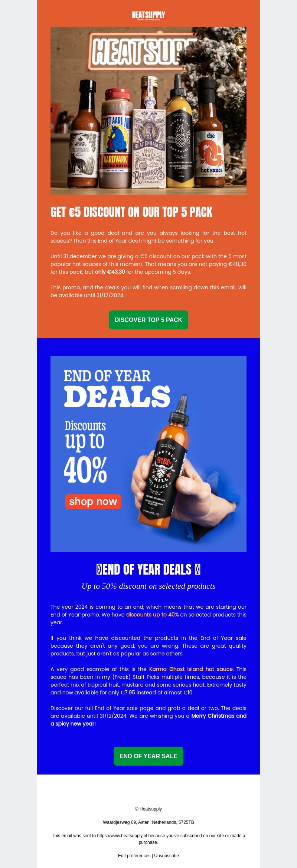Click the Discover Top 5 Pack button
The image size is (297, 868).
148,320
